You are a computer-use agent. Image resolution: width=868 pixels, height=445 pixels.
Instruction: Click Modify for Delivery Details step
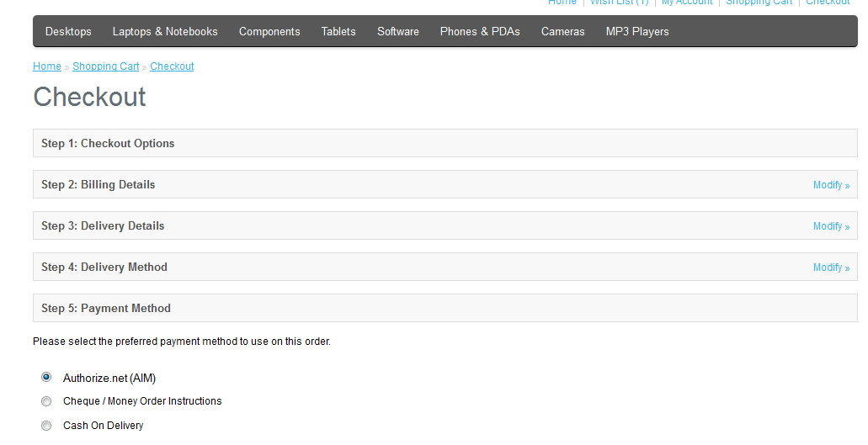click(x=831, y=226)
